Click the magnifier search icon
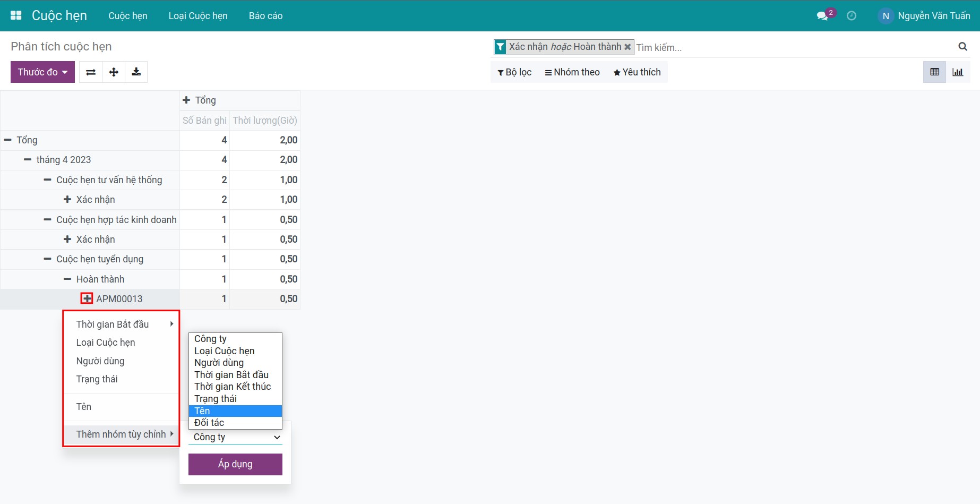 [962, 47]
